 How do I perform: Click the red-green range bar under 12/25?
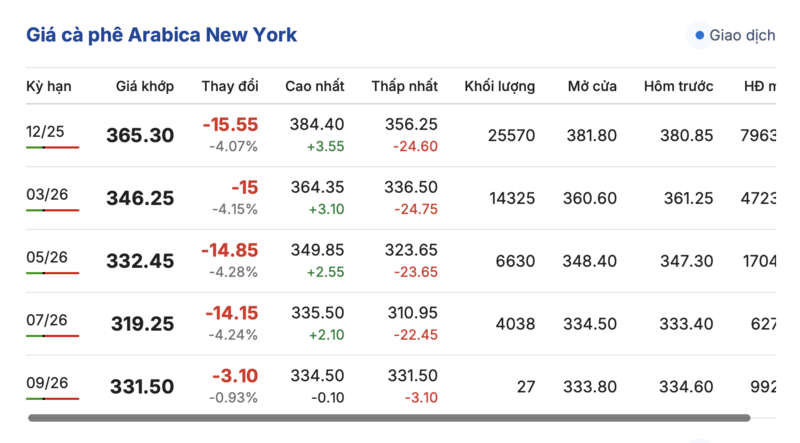point(52,147)
